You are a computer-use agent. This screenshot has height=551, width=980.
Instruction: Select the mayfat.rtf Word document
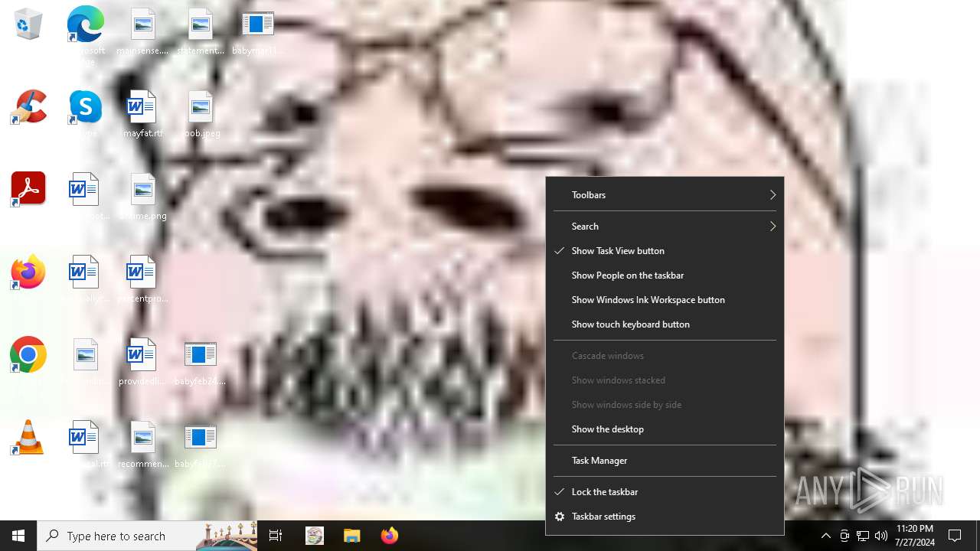(x=142, y=115)
